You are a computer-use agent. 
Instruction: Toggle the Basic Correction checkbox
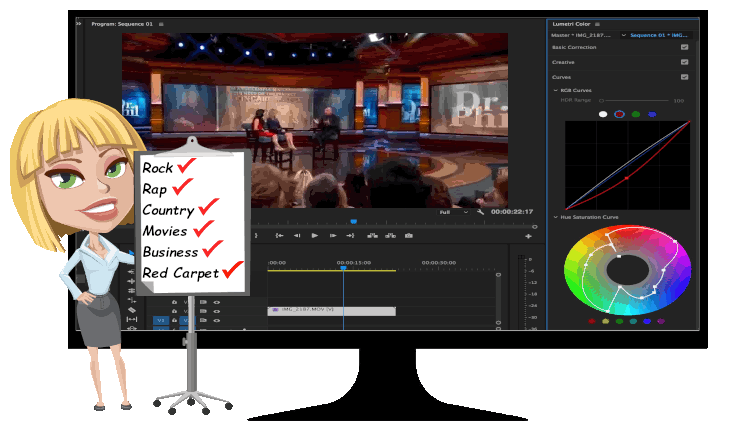(x=684, y=47)
